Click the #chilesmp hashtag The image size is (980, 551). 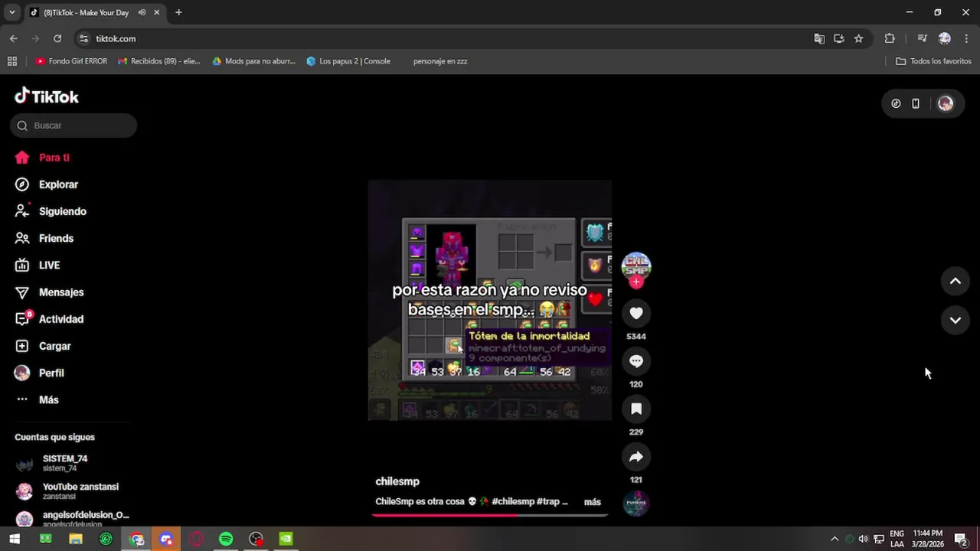[x=513, y=502]
